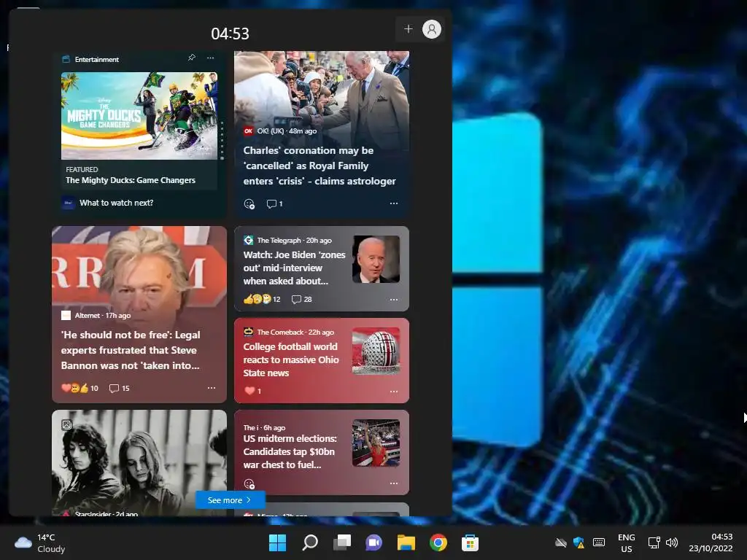The width and height of the screenshot is (747, 560).
Task: Open File Explorer from taskbar
Action: coord(406,542)
